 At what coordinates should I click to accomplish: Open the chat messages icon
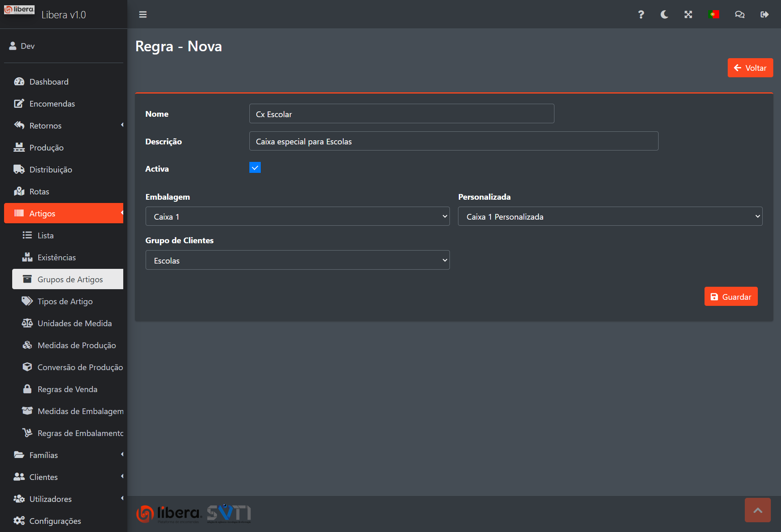[740, 15]
